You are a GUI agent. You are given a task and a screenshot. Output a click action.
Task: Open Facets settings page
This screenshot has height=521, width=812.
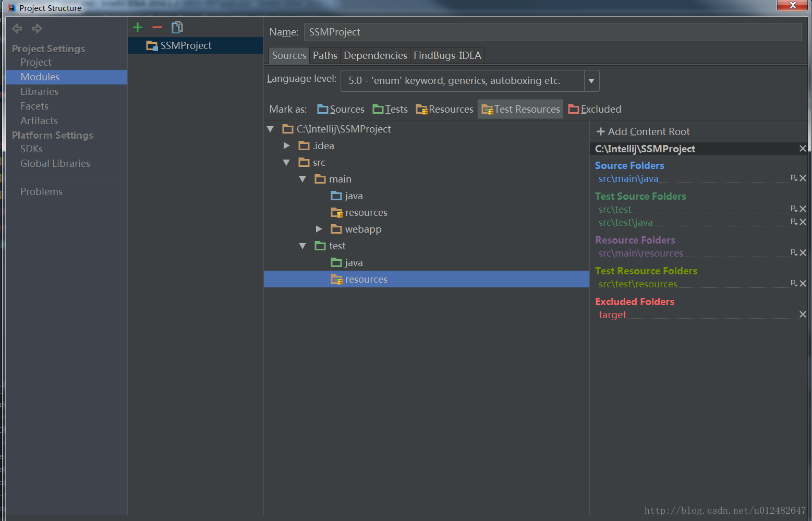pos(34,106)
